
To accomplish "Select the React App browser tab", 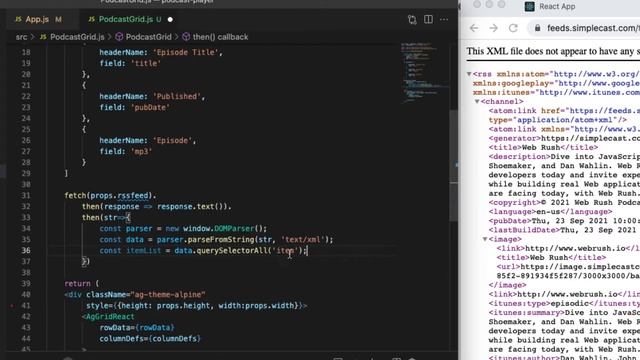I will click(550, 7).
